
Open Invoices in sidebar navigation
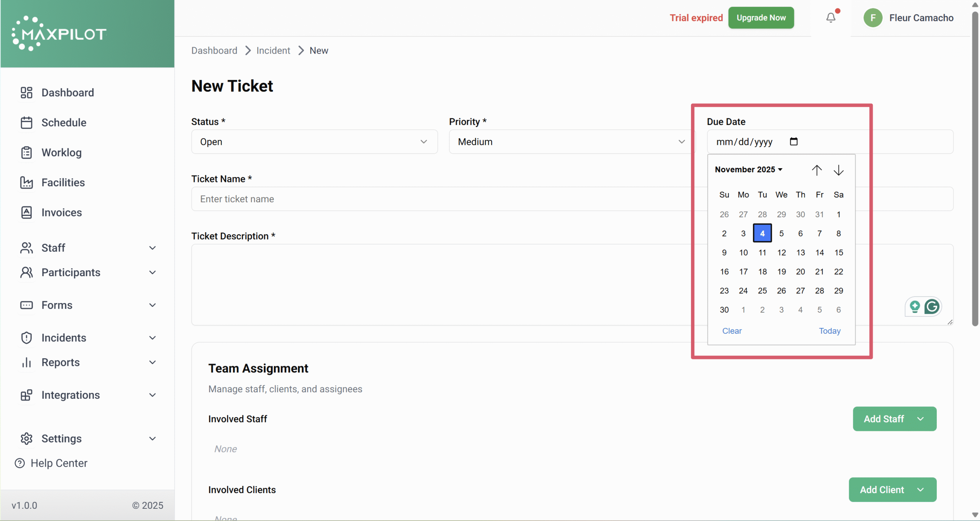tap(61, 212)
